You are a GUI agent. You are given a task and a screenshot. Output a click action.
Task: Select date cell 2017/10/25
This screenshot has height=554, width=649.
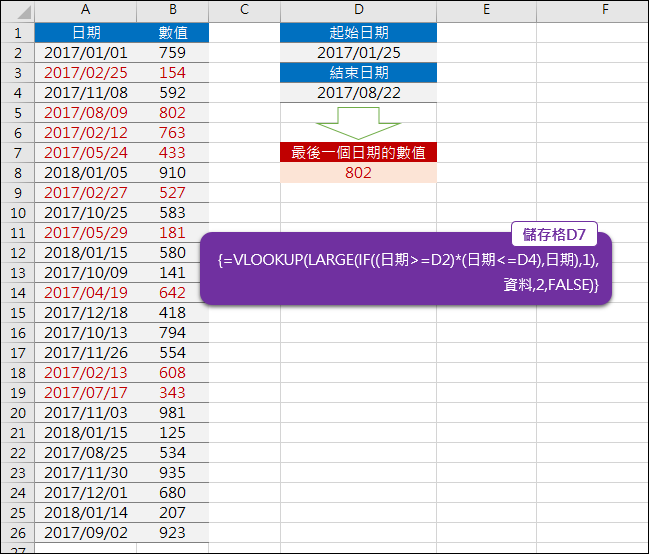point(86,212)
